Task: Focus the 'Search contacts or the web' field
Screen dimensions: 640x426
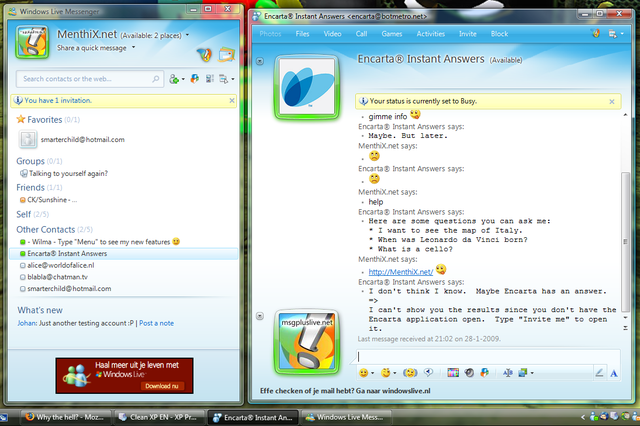Action: tap(90, 79)
